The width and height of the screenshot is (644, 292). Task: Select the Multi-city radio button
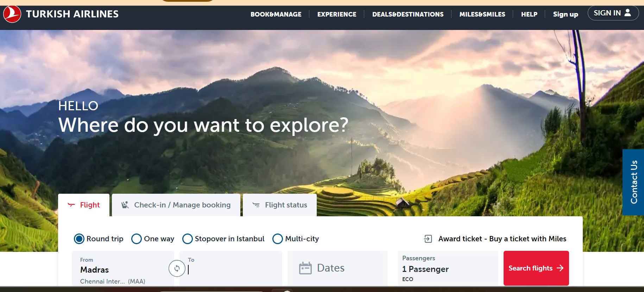pos(278,239)
